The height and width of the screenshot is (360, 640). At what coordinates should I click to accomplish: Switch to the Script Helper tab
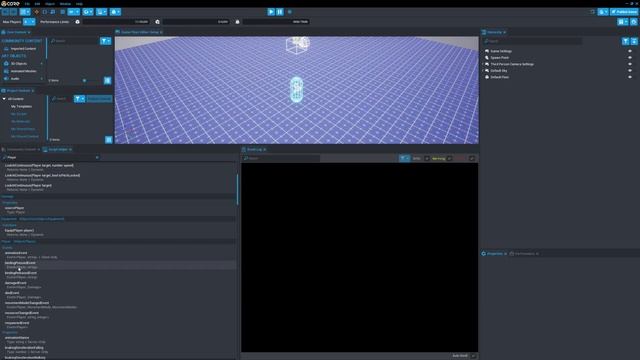tap(58, 149)
